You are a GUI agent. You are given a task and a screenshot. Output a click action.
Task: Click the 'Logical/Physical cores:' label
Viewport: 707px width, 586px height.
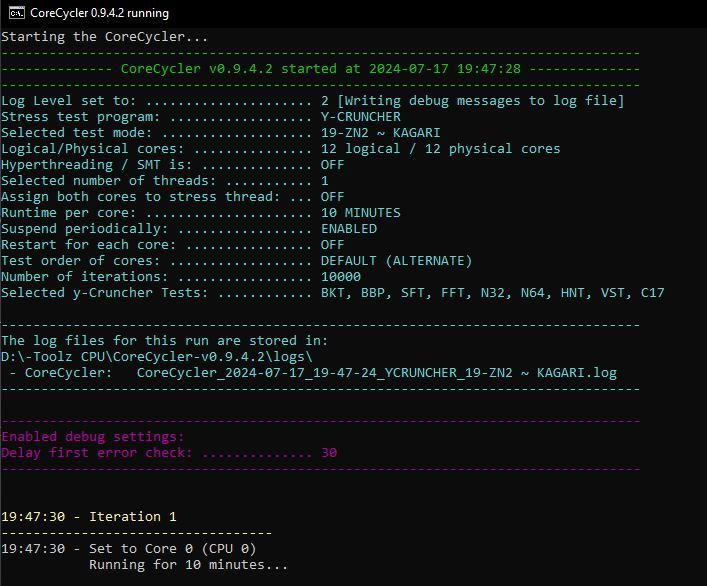coord(93,149)
